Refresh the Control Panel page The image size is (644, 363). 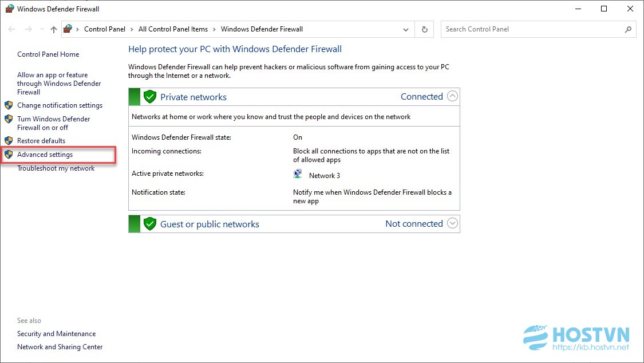click(x=424, y=29)
